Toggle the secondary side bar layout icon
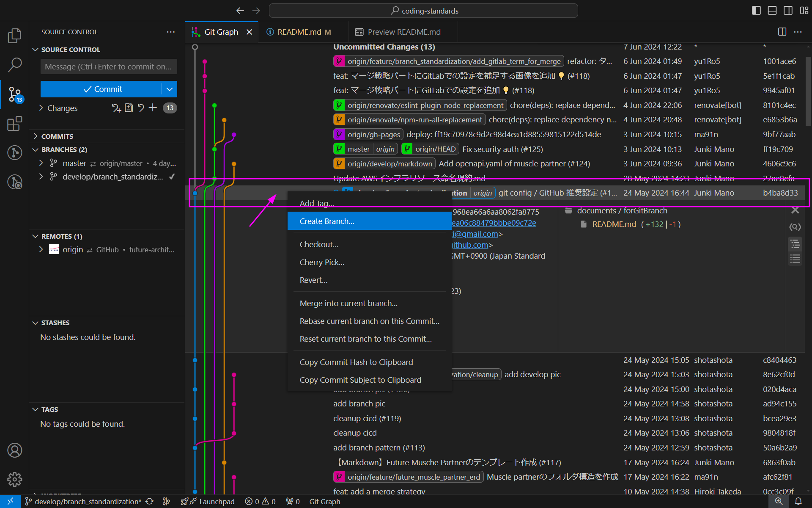This screenshot has width=812, height=508. coord(788,11)
